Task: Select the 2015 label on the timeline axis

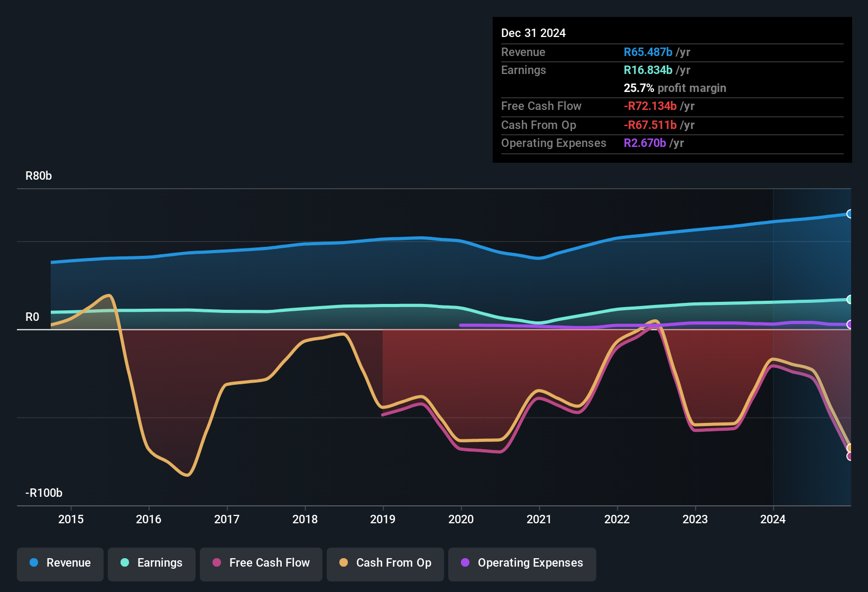Action: click(71, 520)
